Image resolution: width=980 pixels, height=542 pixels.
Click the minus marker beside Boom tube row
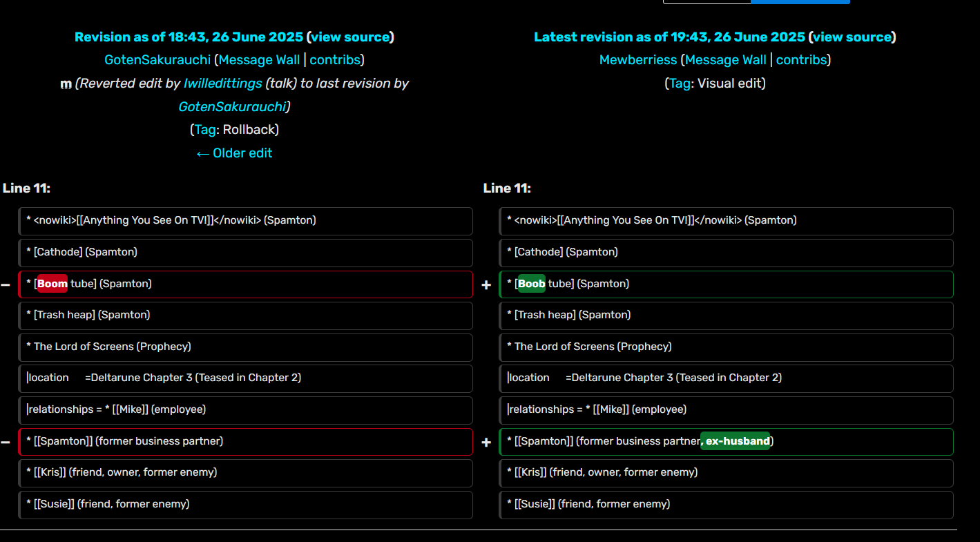[6, 285]
